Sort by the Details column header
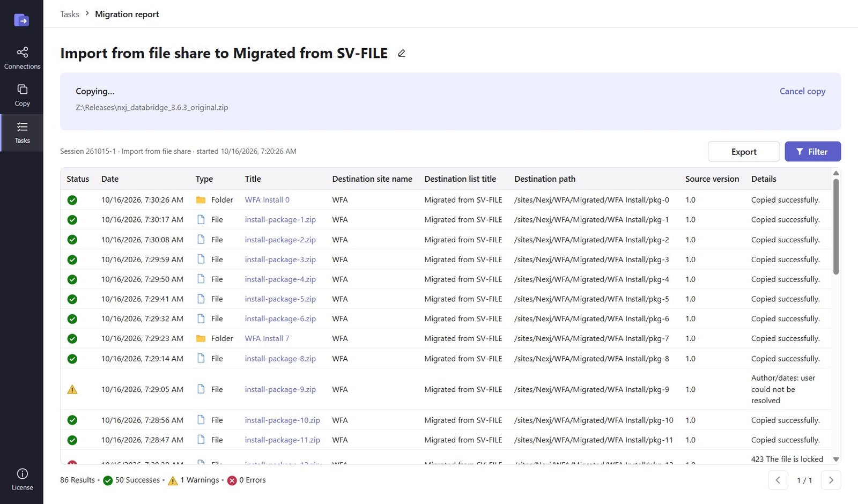Image resolution: width=858 pixels, height=504 pixels. point(764,179)
